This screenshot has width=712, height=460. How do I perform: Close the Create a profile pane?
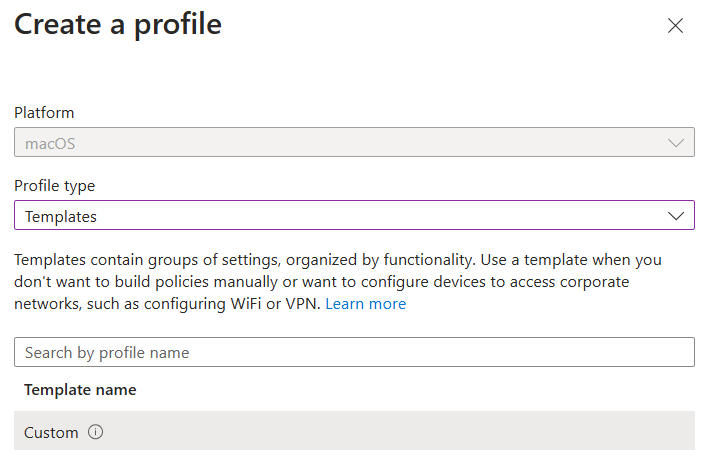(x=675, y=26)
